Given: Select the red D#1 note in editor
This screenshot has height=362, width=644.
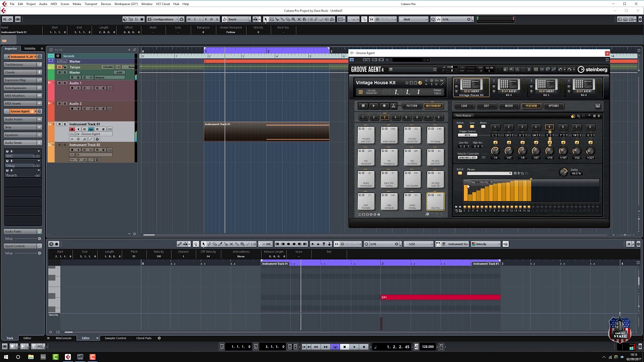Looking at the screenshot, I should tap(441, 297).
